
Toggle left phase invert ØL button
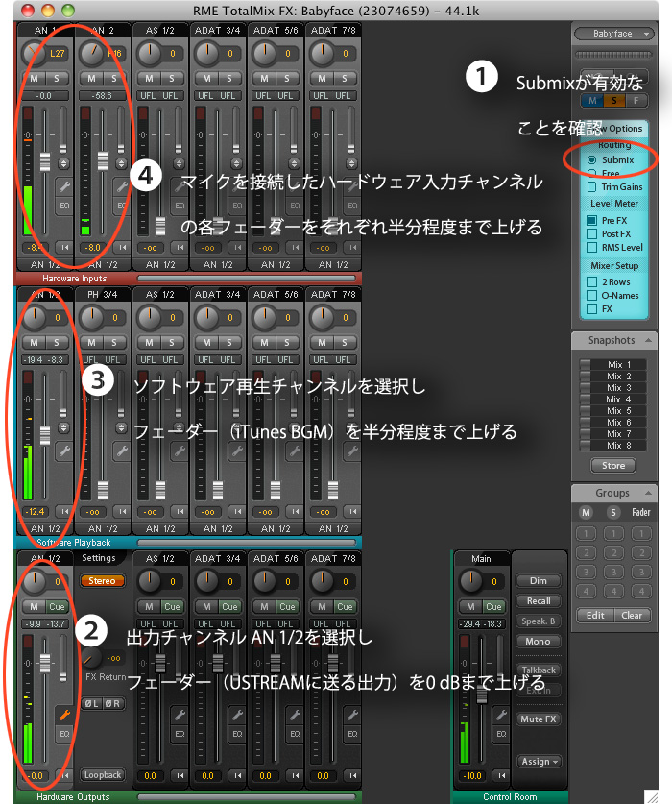point(92,703)
